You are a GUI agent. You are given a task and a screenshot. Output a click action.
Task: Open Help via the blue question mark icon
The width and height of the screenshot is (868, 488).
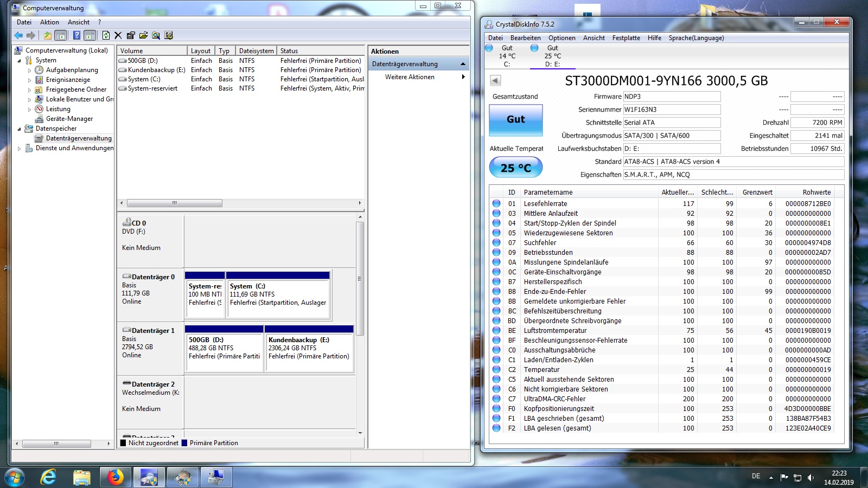pyautogui.click(x=76, y=36)
